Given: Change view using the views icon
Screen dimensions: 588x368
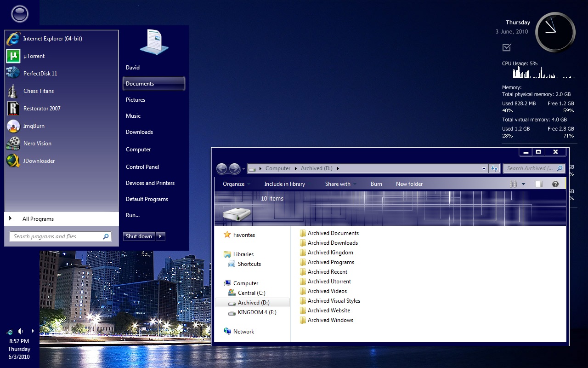Looking at the screenshot, I should [514, 184].
